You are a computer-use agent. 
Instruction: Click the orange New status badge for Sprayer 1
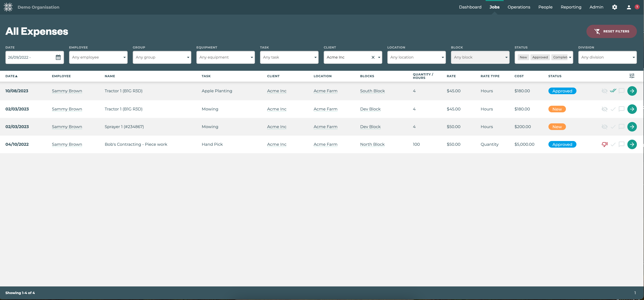[557, 127]
